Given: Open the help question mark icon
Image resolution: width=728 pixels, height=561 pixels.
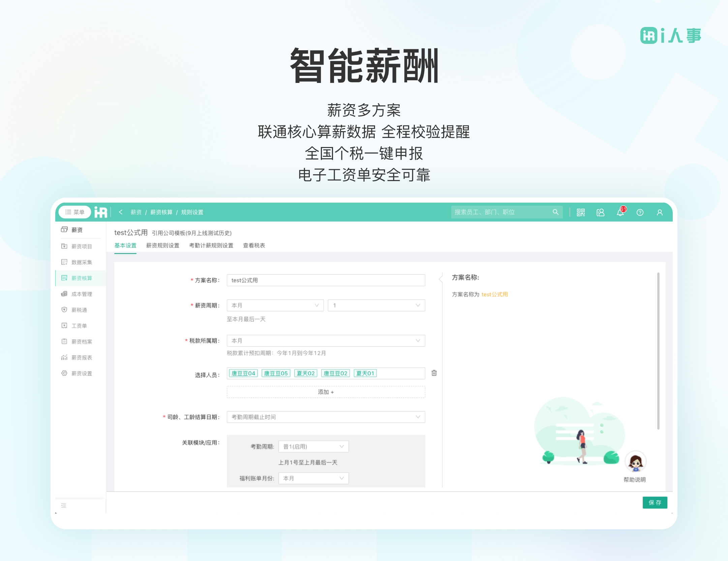Looking at the screenshot, I should (640, 212).
